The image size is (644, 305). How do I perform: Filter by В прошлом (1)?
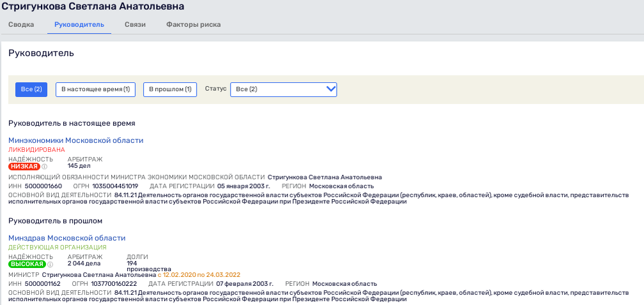[170, 89]
